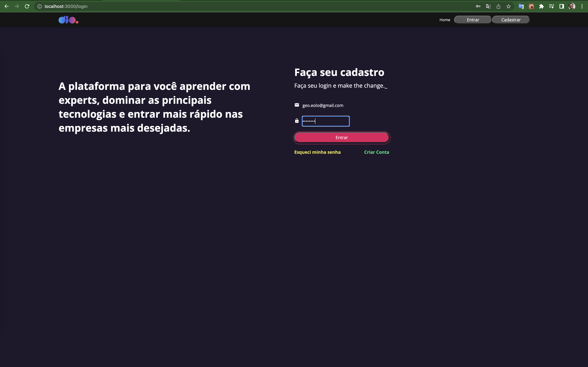
Task: Bookmark this page with the star icon
Action: coord(508,6)
